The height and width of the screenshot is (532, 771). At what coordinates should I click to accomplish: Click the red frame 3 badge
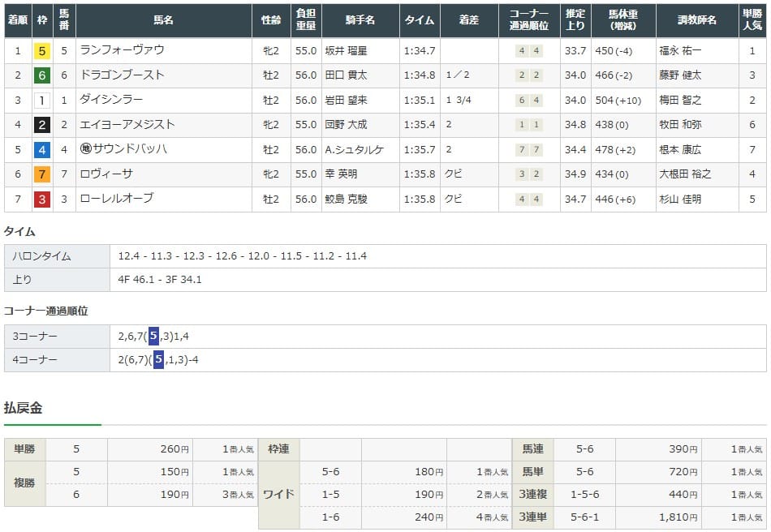pos(41,199)
